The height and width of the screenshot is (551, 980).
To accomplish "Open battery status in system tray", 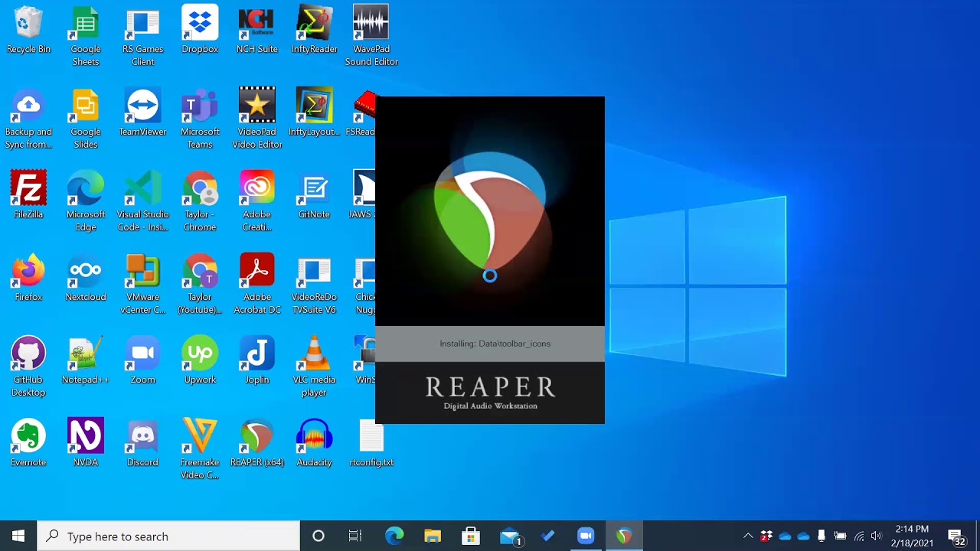I will click(x=840, y=536).
